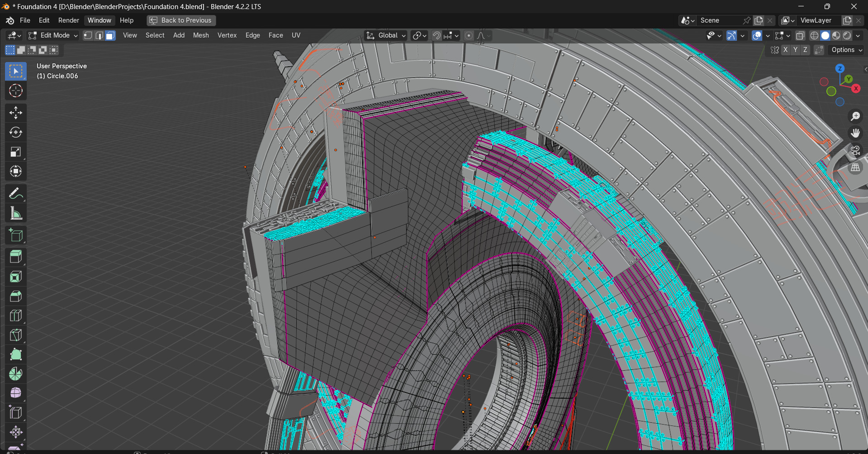
Task: Switch to solid shading
Action: click(825, 35)
